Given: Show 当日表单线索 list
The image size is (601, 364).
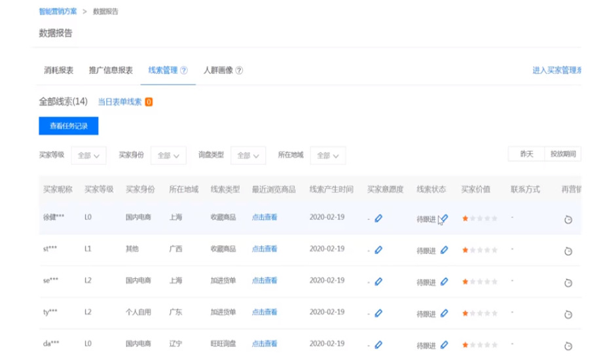Looking at the screenshot, I should click(120, 102).
